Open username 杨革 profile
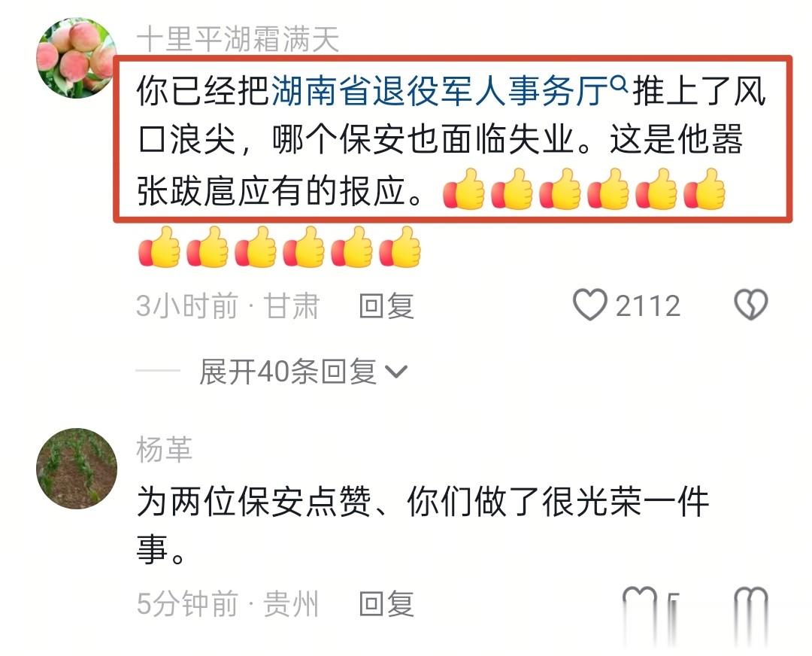812x656 pixels. [164, 449]
